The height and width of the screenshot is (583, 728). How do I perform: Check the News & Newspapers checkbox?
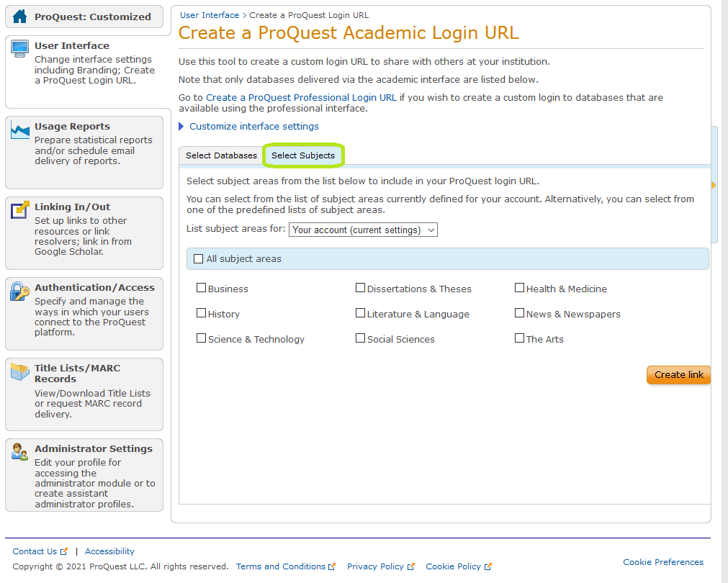(x=519, y=313)
